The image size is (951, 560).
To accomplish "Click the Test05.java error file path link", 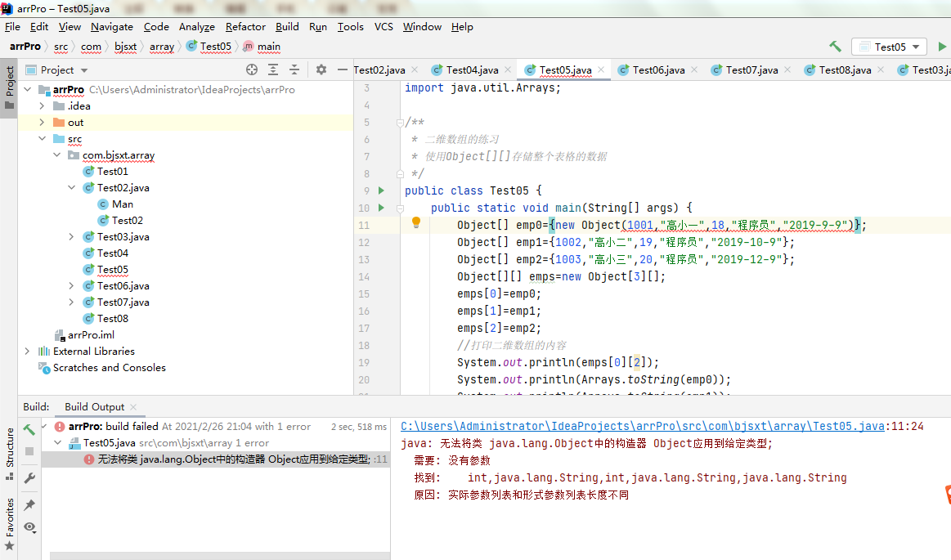I will (x=642, y=426).
